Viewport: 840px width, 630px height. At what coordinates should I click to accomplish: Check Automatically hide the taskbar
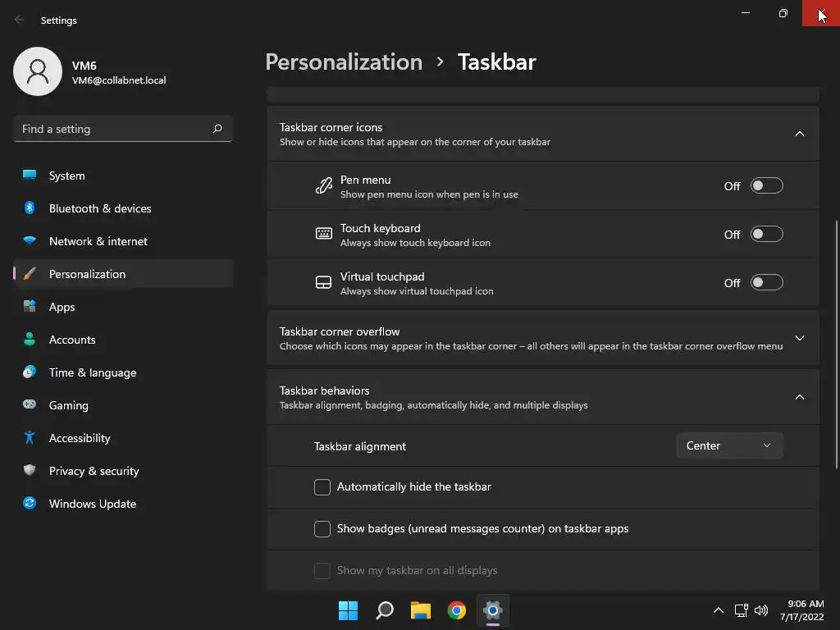click(322, 487)
